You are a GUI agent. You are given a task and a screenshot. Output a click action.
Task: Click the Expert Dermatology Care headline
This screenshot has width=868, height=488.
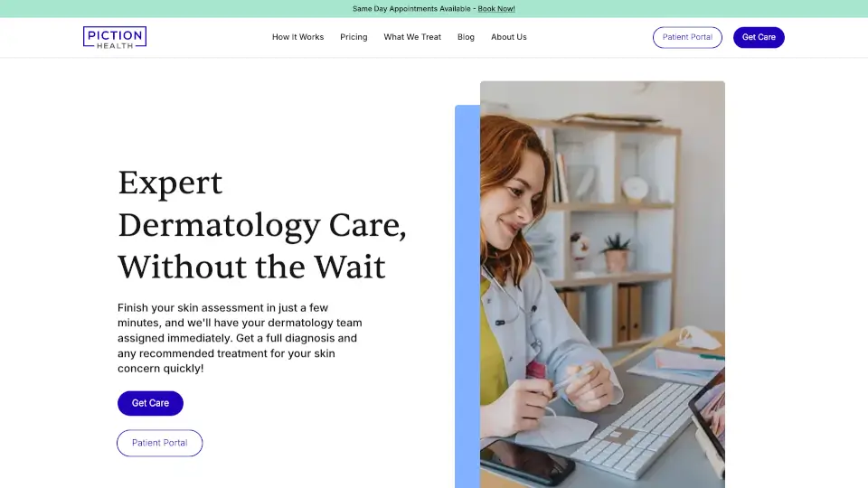(262, 225)
